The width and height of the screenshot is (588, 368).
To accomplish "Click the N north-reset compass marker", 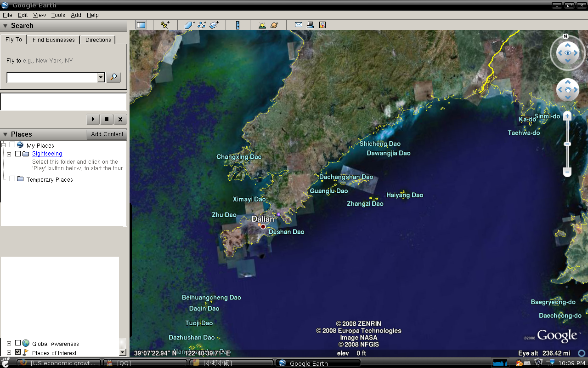I will pos(566,36).
